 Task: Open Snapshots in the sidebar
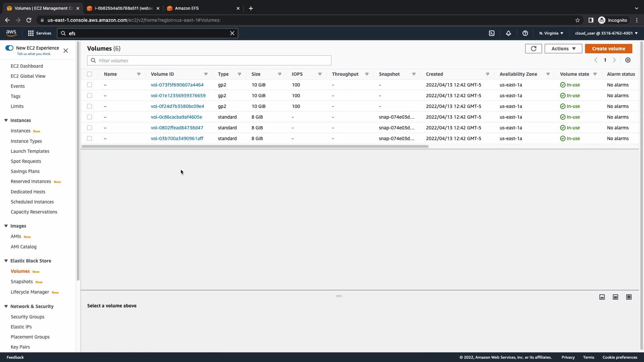click(x=22, y=282)
